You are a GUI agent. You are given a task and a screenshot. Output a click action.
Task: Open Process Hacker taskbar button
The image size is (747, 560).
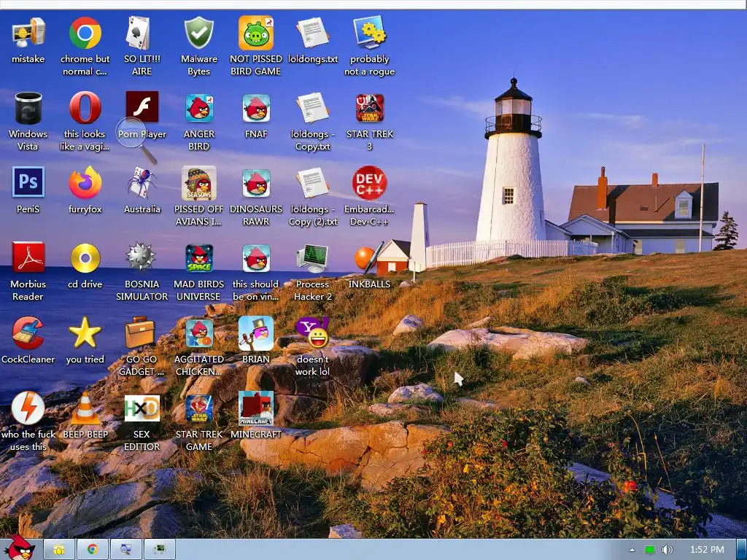click(x=160, y=550)
